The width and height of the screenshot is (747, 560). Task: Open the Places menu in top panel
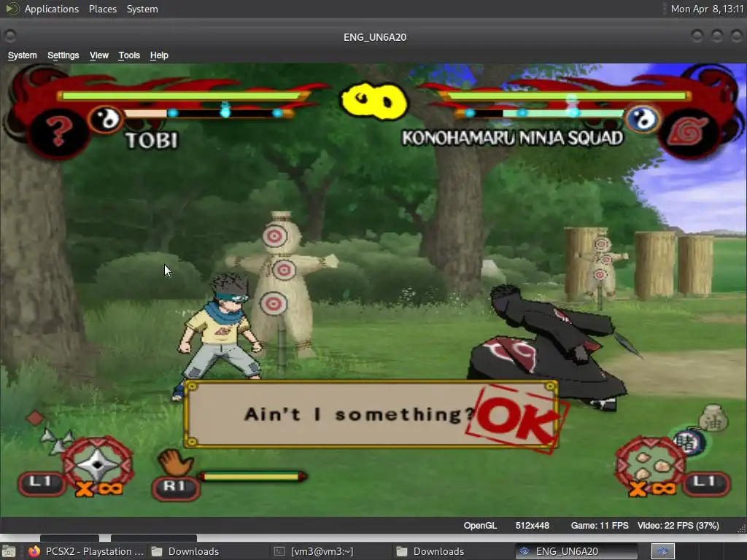click(102, 9)
